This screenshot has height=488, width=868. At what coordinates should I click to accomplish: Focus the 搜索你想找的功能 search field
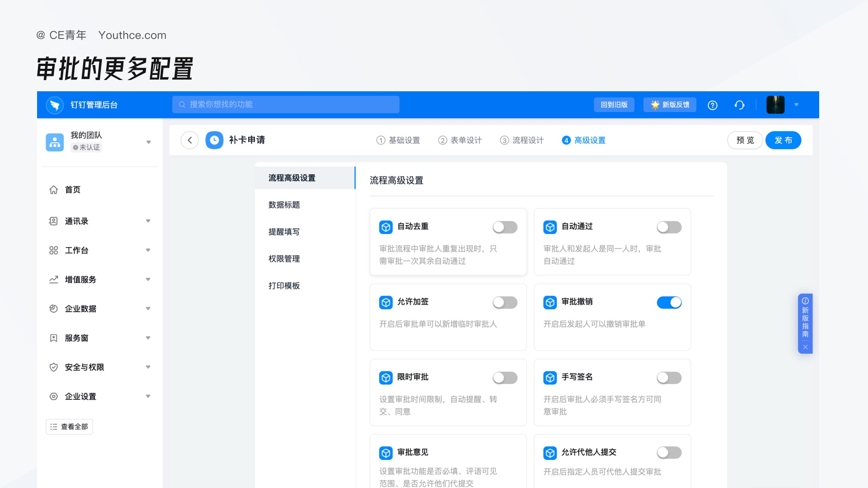click(286, 105)
